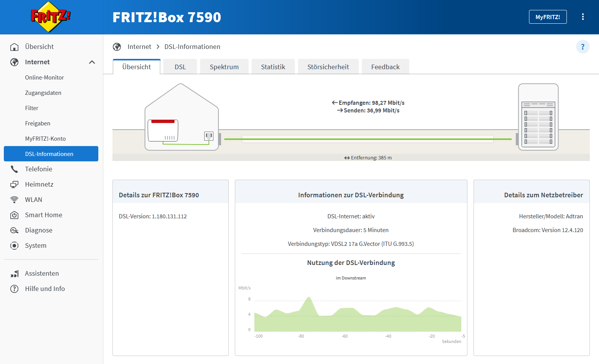
Task: Click the Hilfe und Info question icon
Action: pyautogui.click(x=14, y=289)
